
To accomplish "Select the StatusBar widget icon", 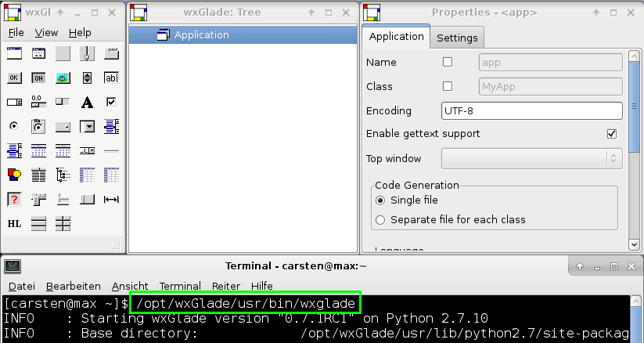I will (x=63, y=200).
